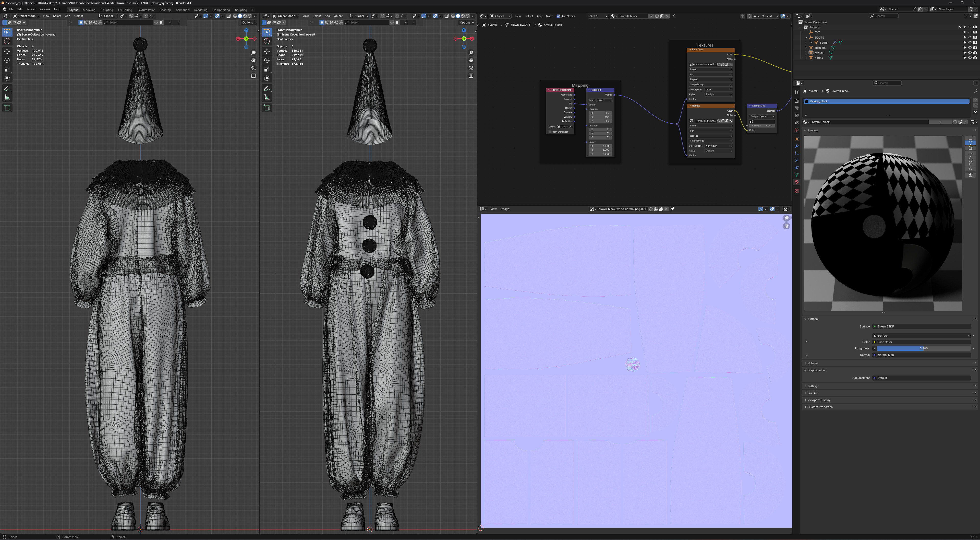Add a new material slot
The height and width of the screenshot is (540, 980).
[975, 100]
